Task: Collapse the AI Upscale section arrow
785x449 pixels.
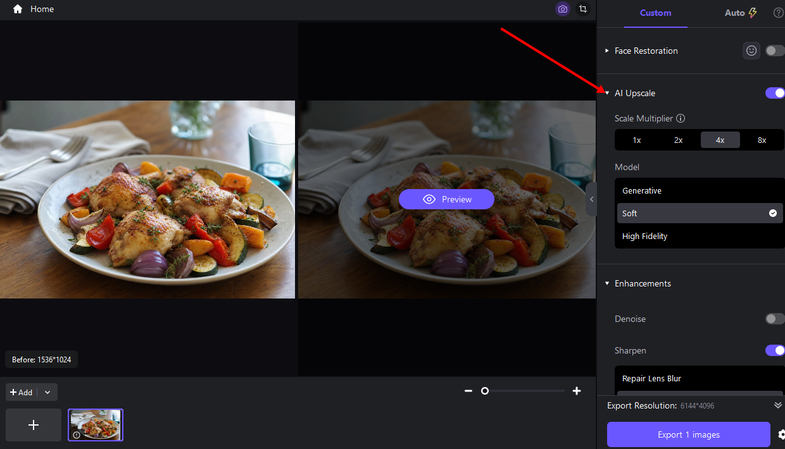Action: coord(607,93)
